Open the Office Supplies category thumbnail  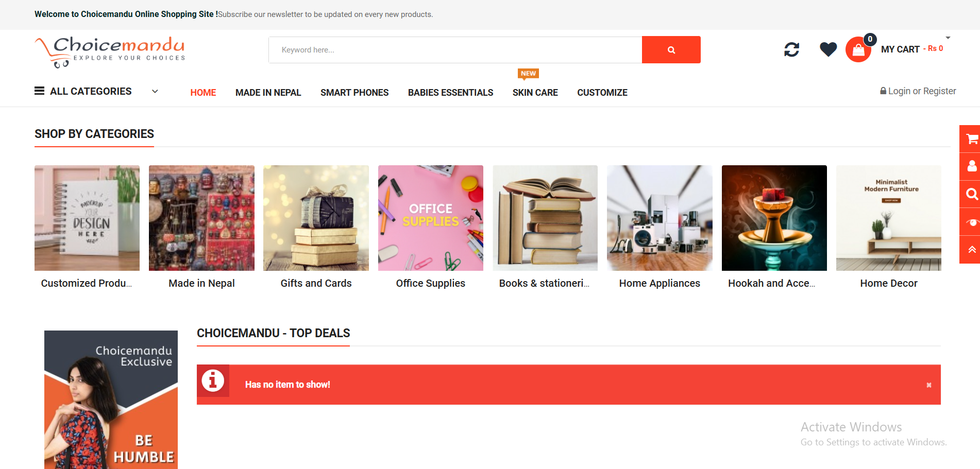tap(430, 218)
